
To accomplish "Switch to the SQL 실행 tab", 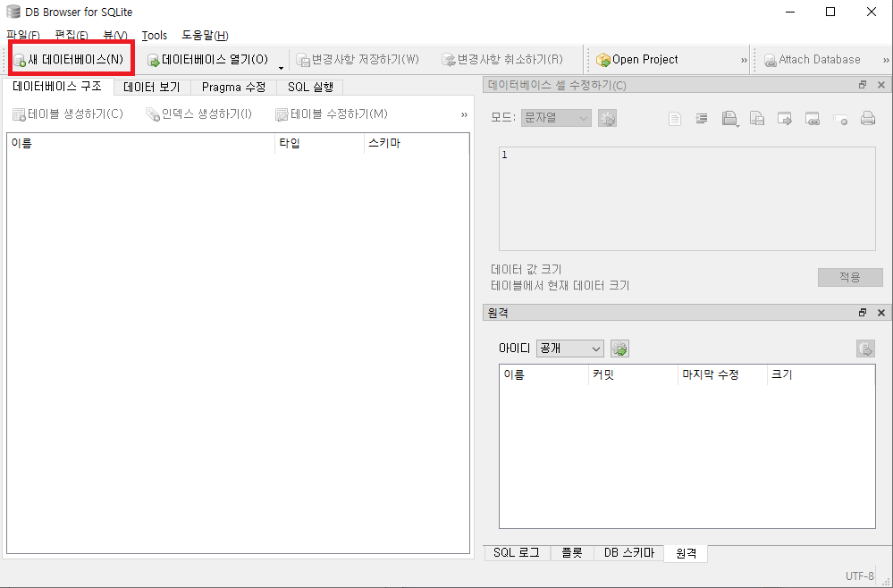I will (310, 87).
